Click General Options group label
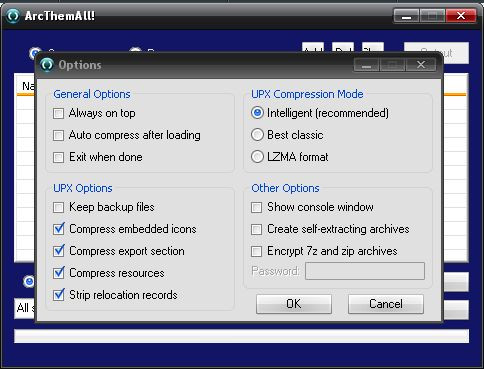 point(92,94)
